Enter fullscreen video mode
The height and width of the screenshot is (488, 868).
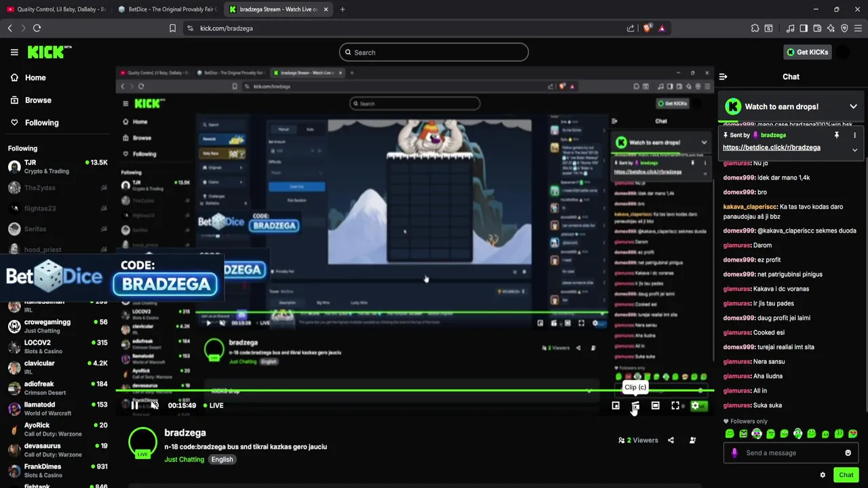tap(675, 405)
